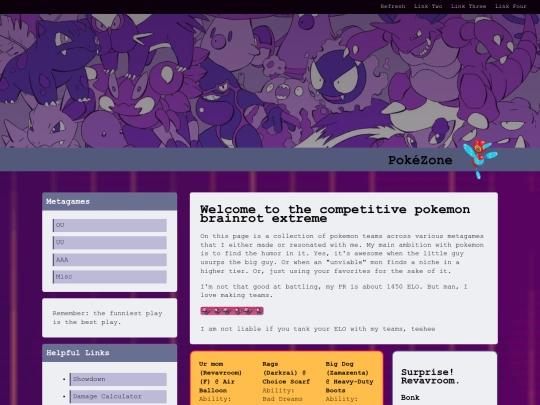Click the Porygon-Z sprite icon
540x405 pixels.
pyautogui.click(x=480, y=158)
